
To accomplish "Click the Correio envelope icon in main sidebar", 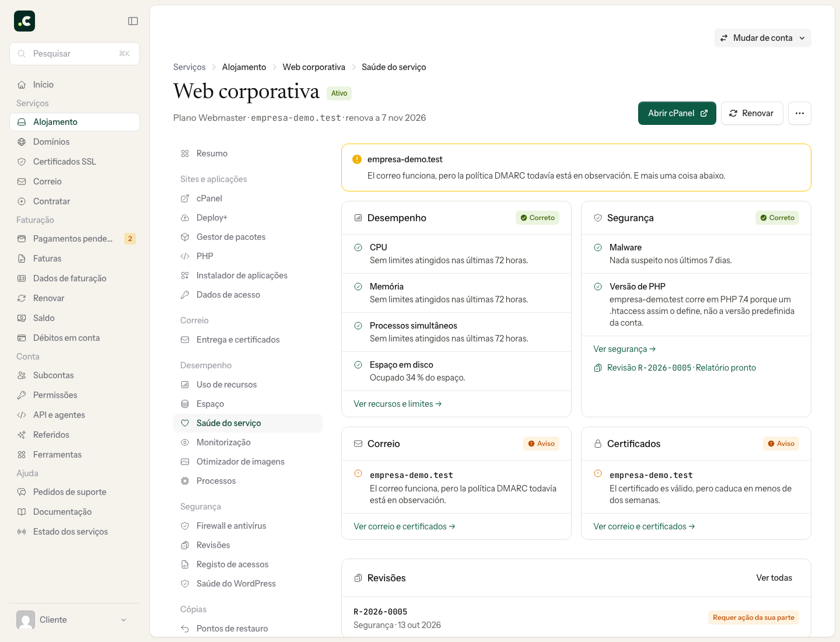I will pyautogui.click(x=22, y=182).
